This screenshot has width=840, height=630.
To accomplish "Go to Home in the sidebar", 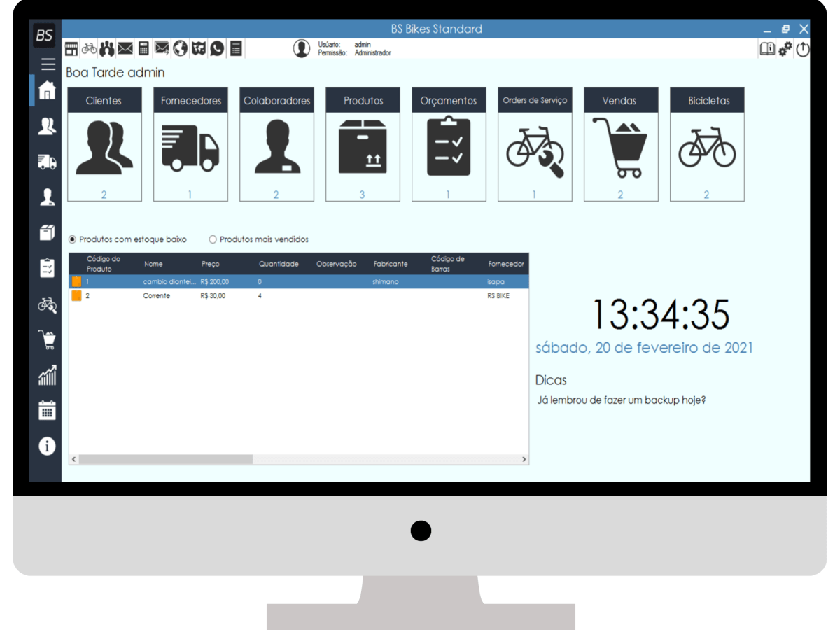I will click(47, 90).
